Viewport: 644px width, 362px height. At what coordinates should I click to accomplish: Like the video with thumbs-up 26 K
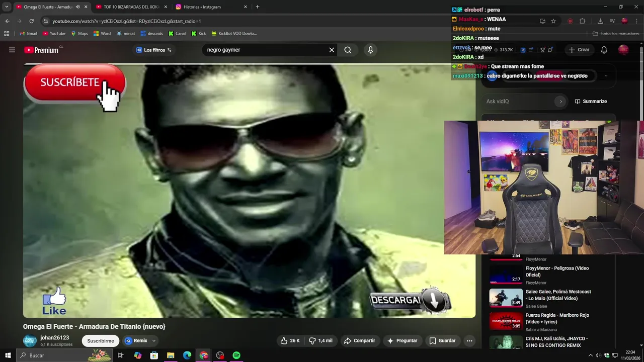tap(290, 340)
